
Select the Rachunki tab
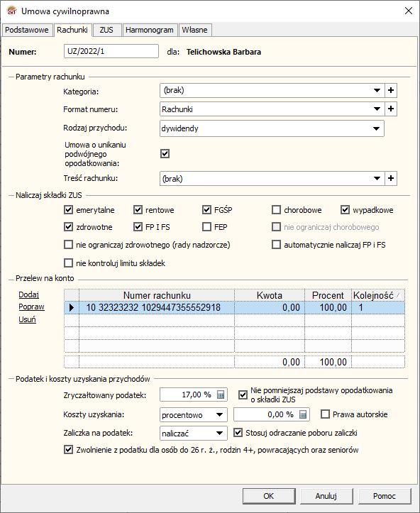point(72,29)
